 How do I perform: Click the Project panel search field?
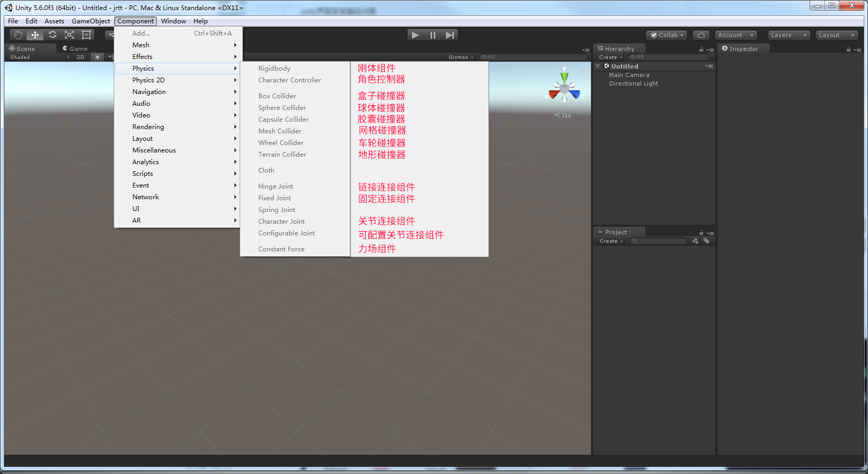coord(660,241)
